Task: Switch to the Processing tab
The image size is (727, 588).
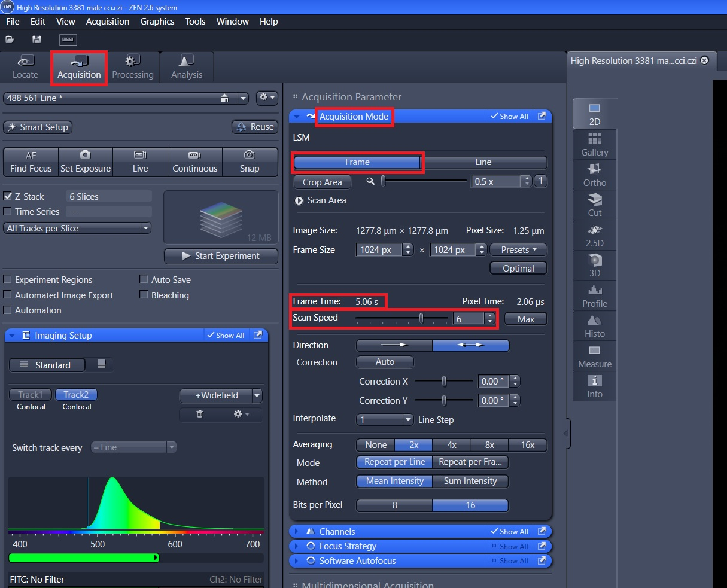Action: tap(133, 67)
